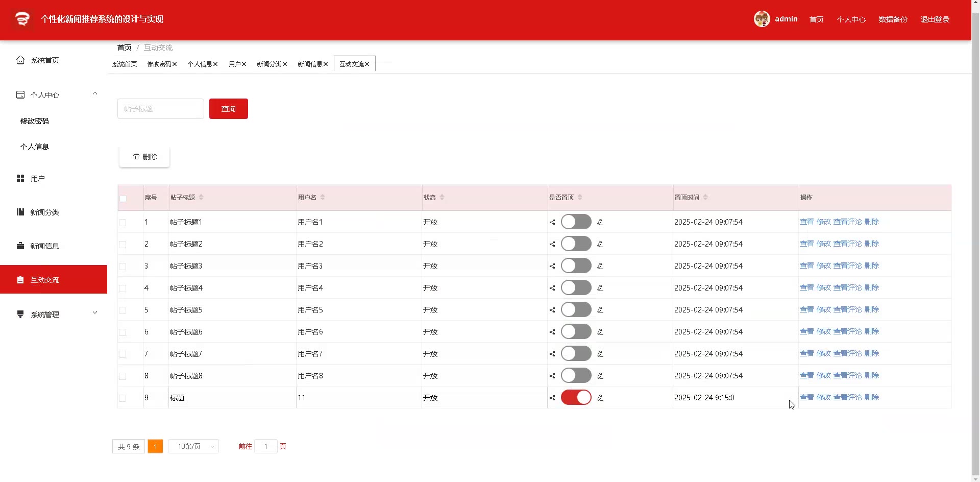Click 查看评论 link for 帖子标题2
Viewport: 980px width, 482px height.
click(x=847, y=244)
